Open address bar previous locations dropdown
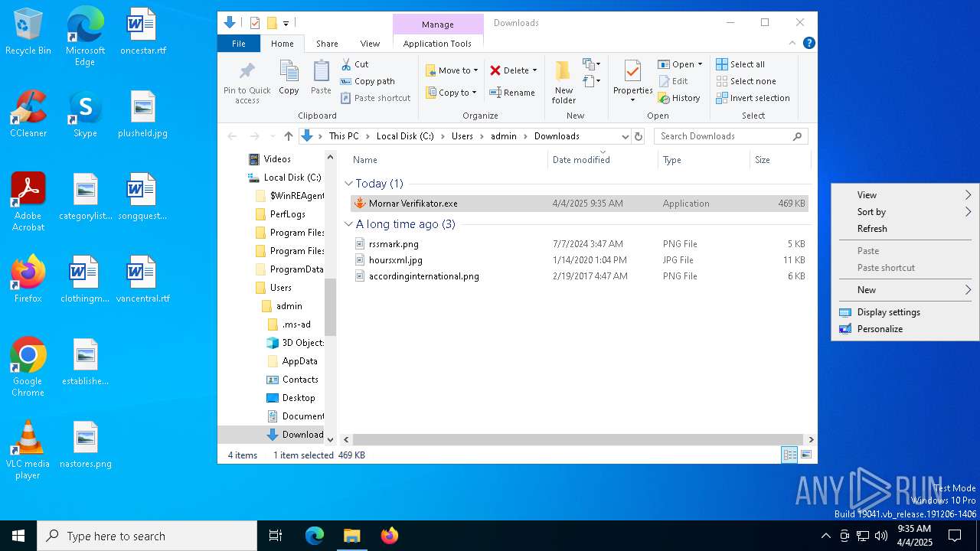Image resolution: width=980 pixels, height=551 pixels. tap(626, 136)
